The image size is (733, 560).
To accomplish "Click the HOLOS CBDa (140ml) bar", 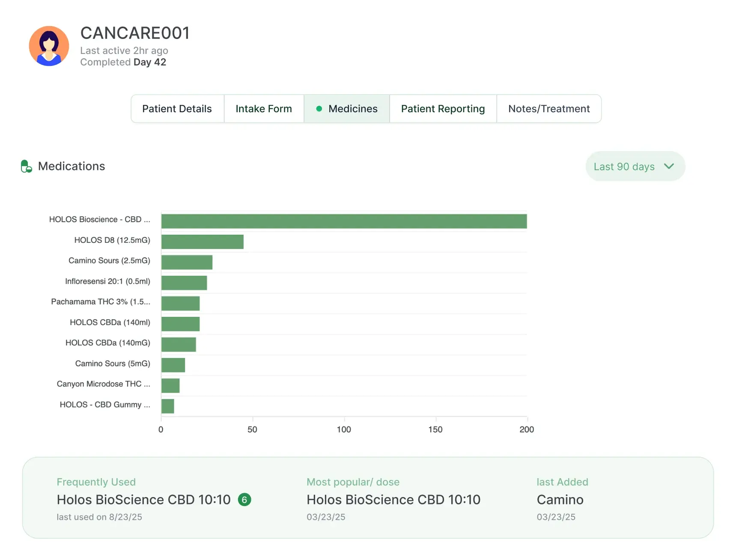I will [180, 324].
